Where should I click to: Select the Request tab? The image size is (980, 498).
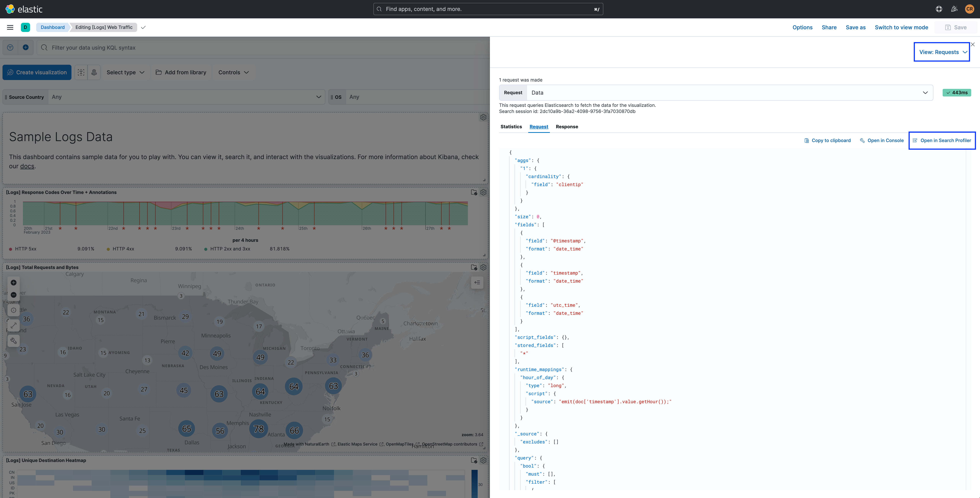click(x=539, y=127)
